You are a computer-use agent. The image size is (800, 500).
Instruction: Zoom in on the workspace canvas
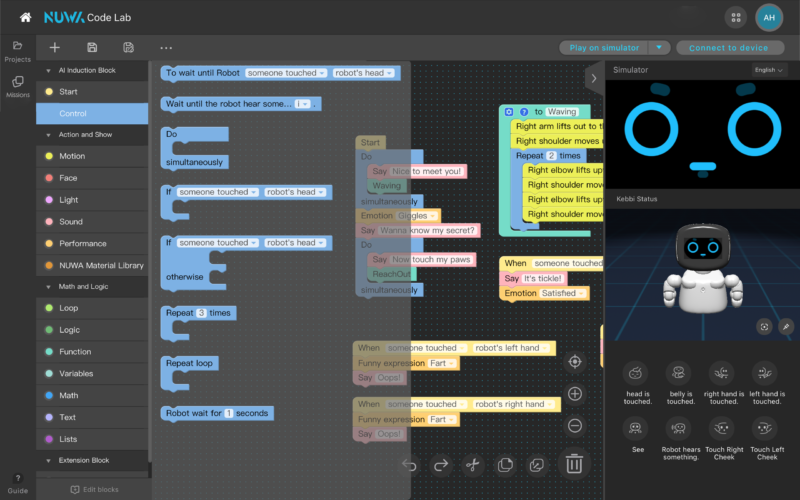575,394
